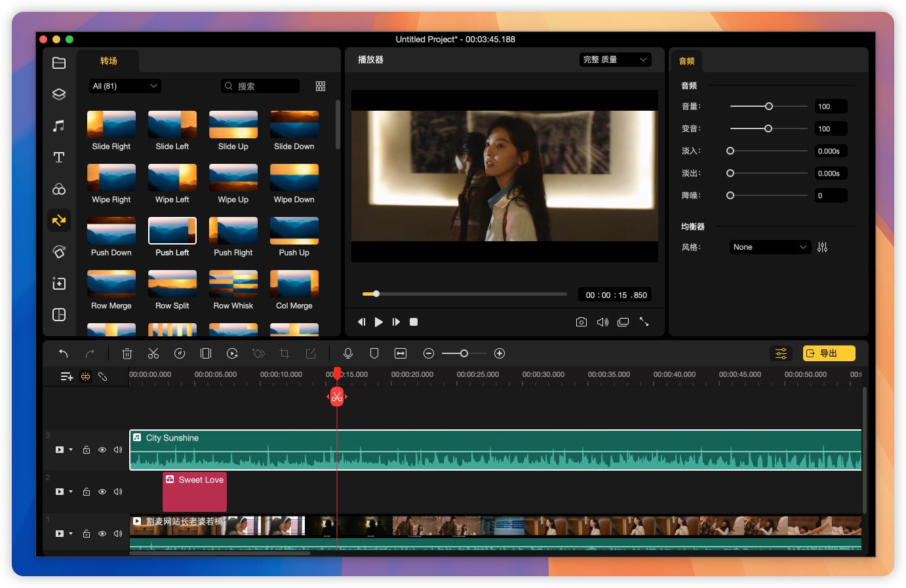Select the 音频 audio tab
The height and width of the screenshot is (588, 906).
(x=686, y=61)
